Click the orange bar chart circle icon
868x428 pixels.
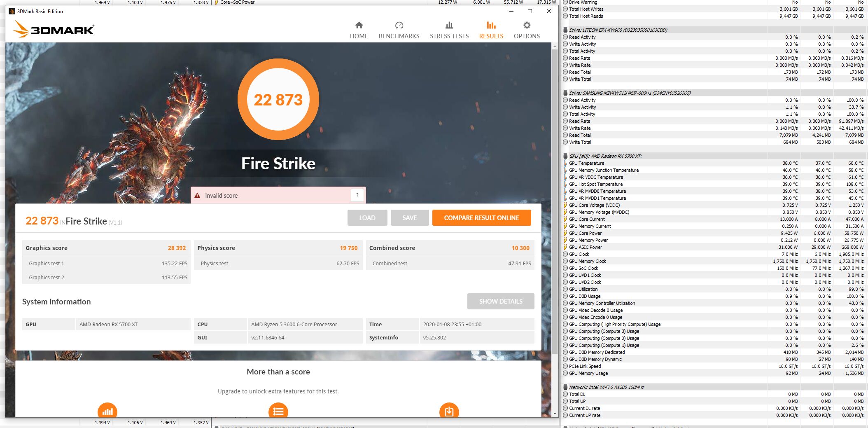coord(107,411)
